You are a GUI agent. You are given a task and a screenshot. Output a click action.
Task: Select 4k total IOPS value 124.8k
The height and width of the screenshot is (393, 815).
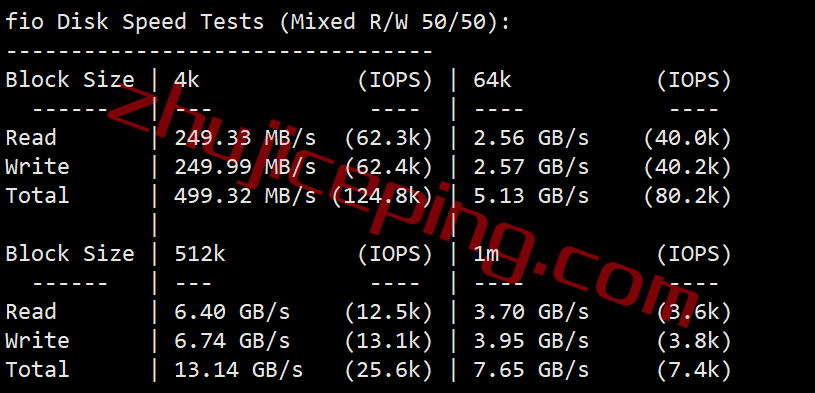click(x=382, y=196)
